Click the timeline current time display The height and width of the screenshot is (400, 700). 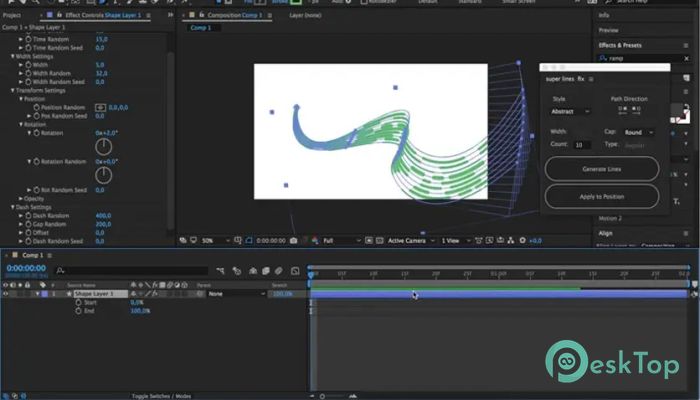click(26, 268)
